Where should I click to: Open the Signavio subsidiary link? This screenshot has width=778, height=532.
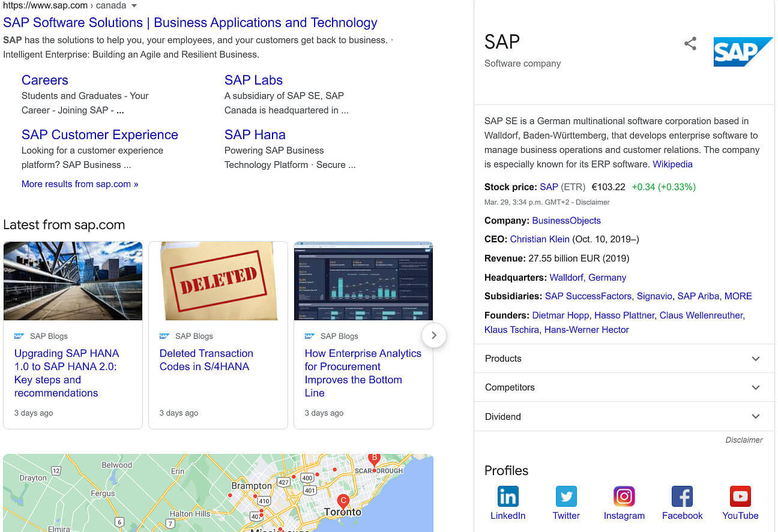(654, 296)
